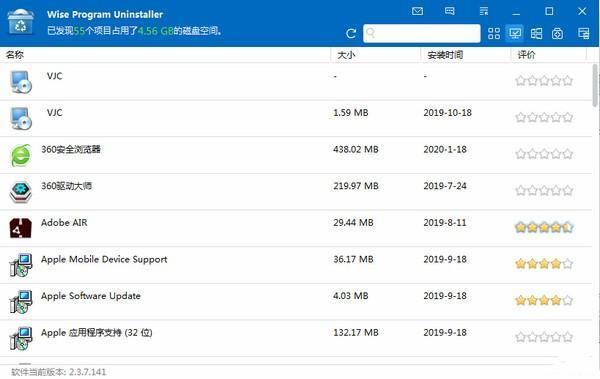Select the desktop programs monitor icon
The height and width of the screenshot is (379, 600).
point(515,34)
